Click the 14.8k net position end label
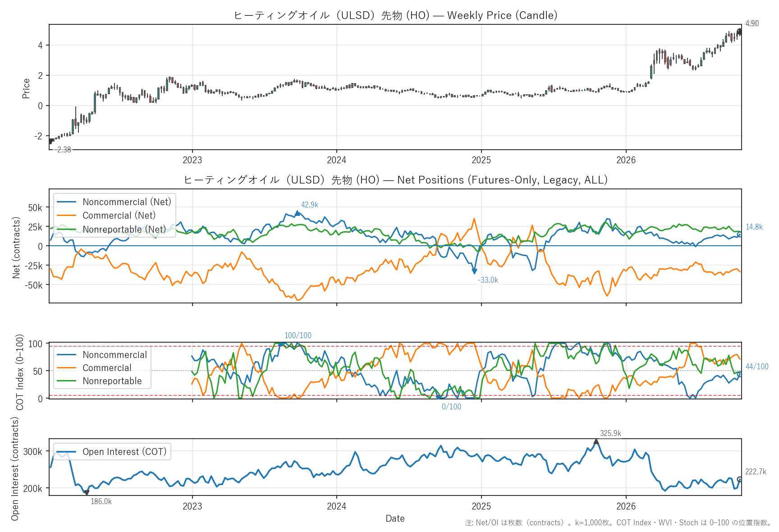 tap(754, 227)
